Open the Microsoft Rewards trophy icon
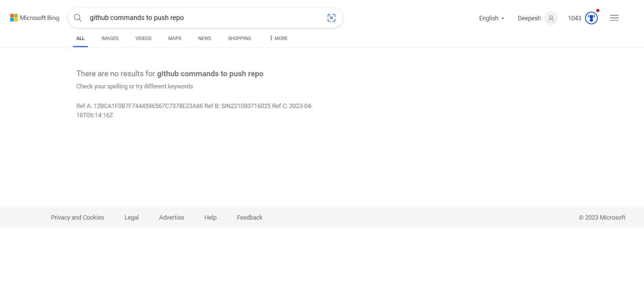Screen dimensions: 644x302 coord(591,18)
